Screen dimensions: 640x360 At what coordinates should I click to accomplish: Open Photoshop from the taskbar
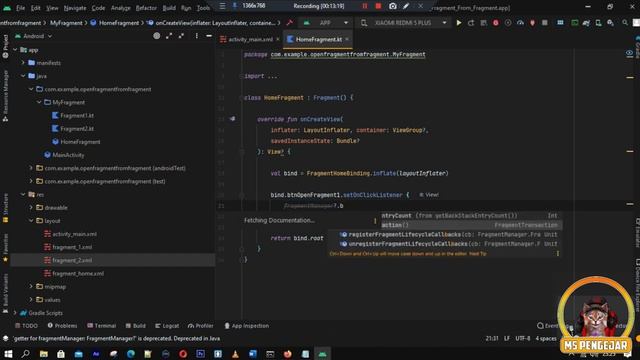[200, 354]
